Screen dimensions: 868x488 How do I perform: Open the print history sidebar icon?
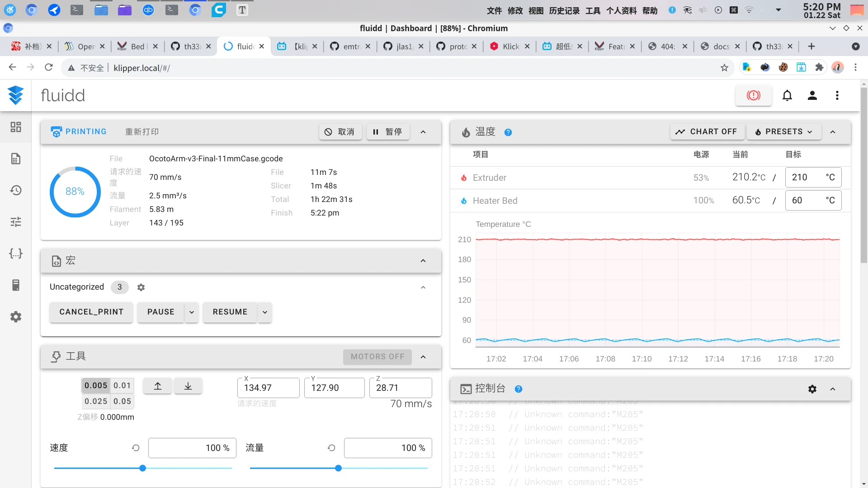click(x=16, y=190)
